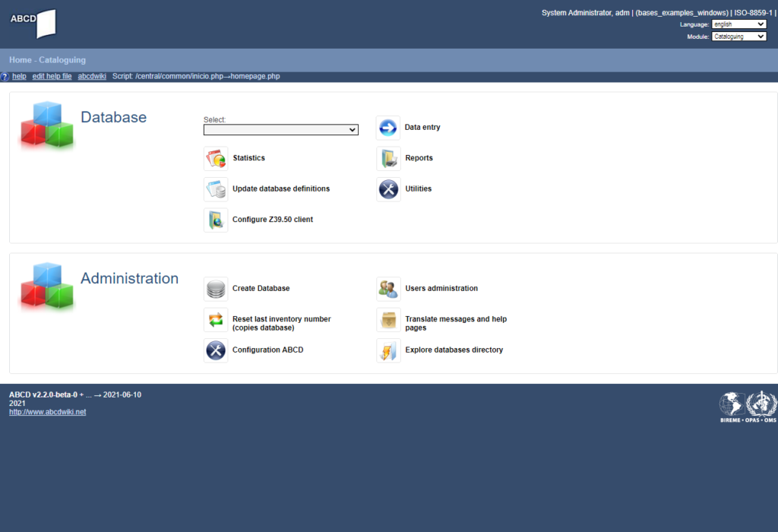Open the Statistics chart icon
The width and height of the screenshot is (778, 532).
click(216, 158)
